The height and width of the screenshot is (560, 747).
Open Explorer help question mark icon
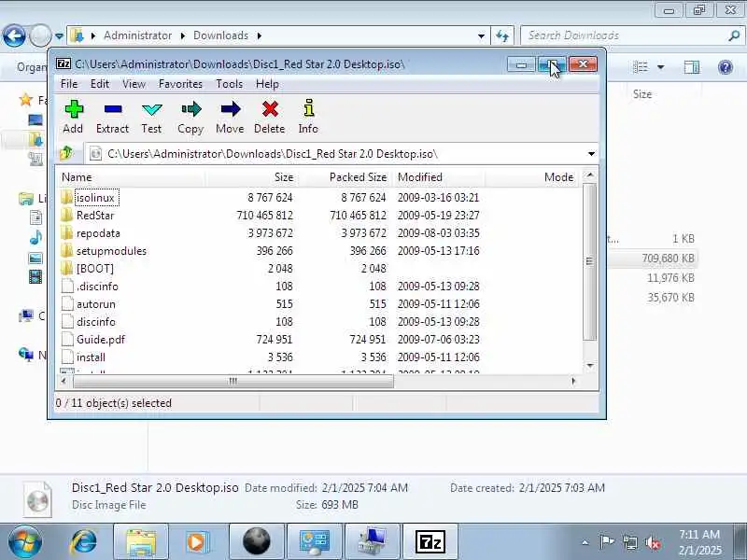point(726,67)
